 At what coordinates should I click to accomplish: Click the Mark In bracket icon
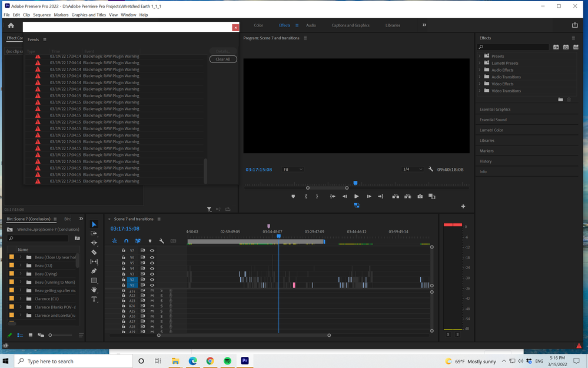coord(306,196)
